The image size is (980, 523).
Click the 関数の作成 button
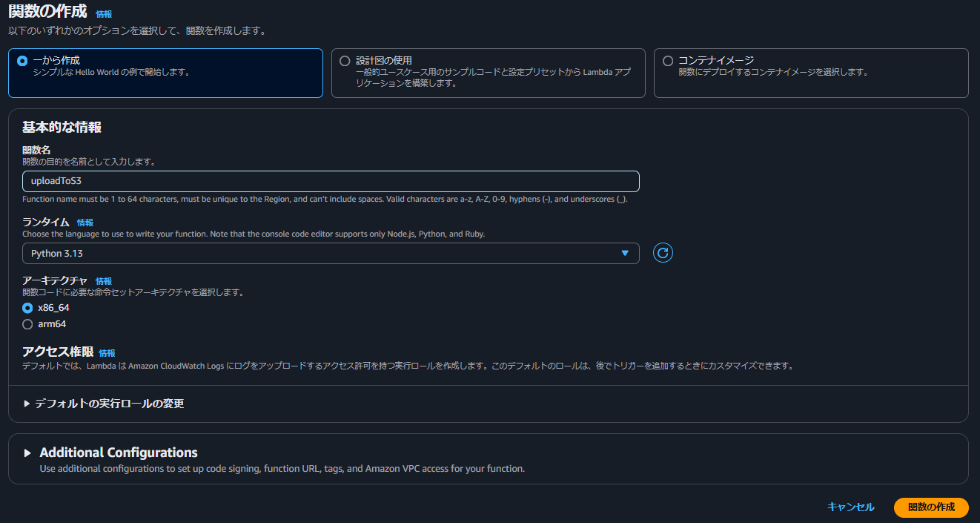[x=931, y=507]
